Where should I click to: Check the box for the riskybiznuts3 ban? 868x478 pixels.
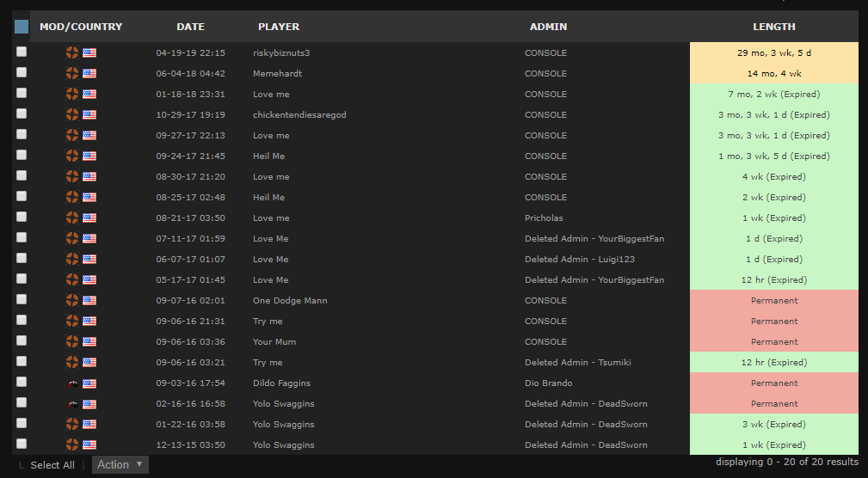click(x=22, y=52)
